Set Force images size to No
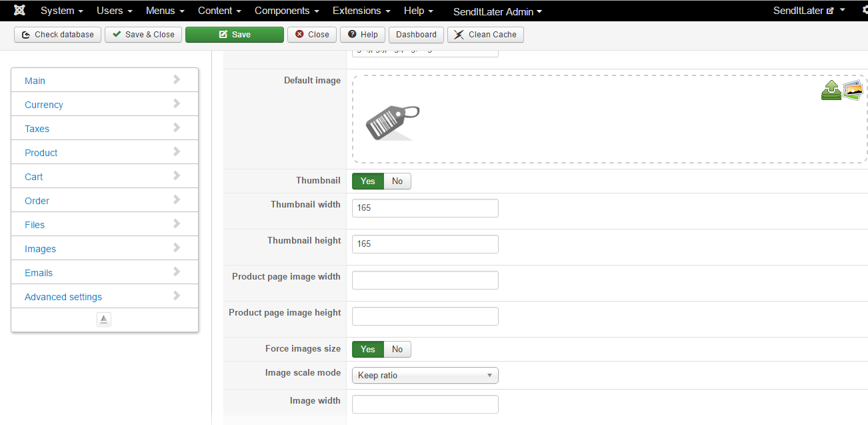This screenshot has height=425, width=868. click(x=397, y=349)
